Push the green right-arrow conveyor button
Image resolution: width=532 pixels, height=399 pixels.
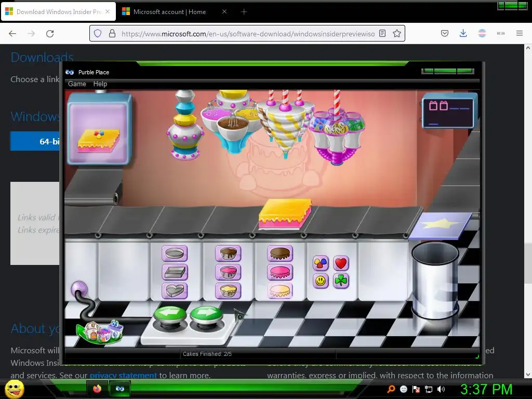pyautogui.click(x=206, y=315)
